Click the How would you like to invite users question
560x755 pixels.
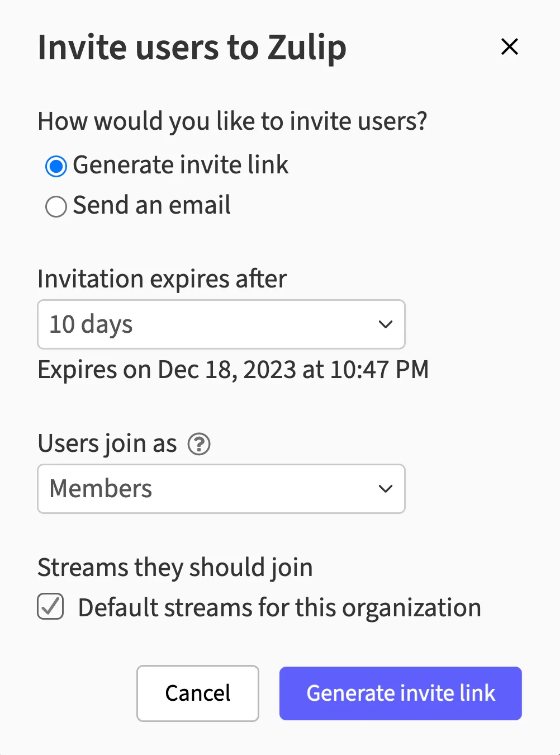pos(232,121)
